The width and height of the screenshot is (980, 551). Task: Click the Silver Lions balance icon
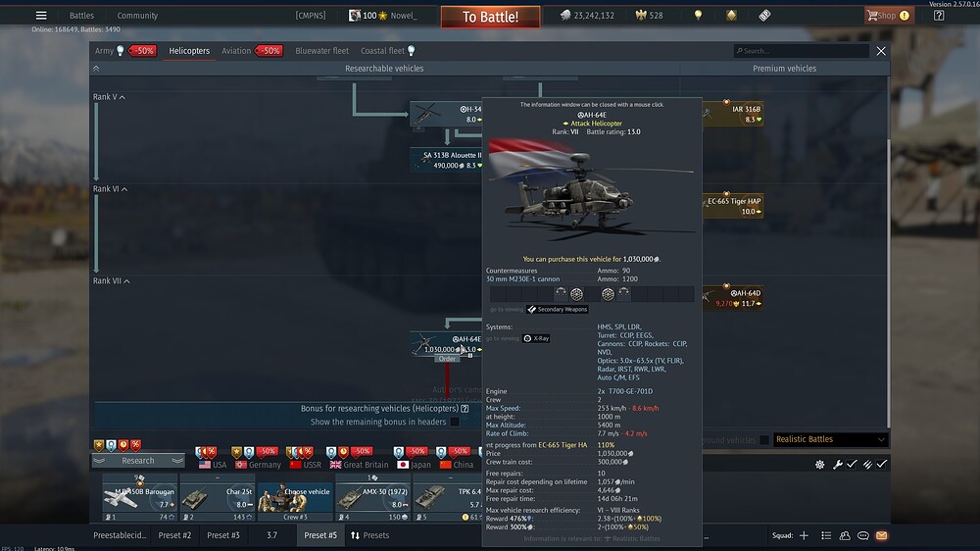pyautogui.click(x=565, y=16)
